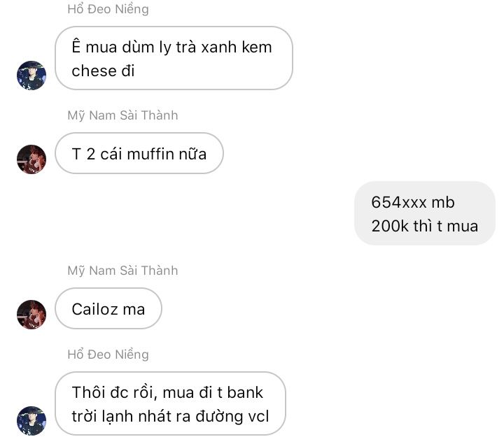Tap the 'Mỹ Nam Sài Thành' name above 'Cailoz ma'
Screen dimensions: 504x444
point(122,271)
